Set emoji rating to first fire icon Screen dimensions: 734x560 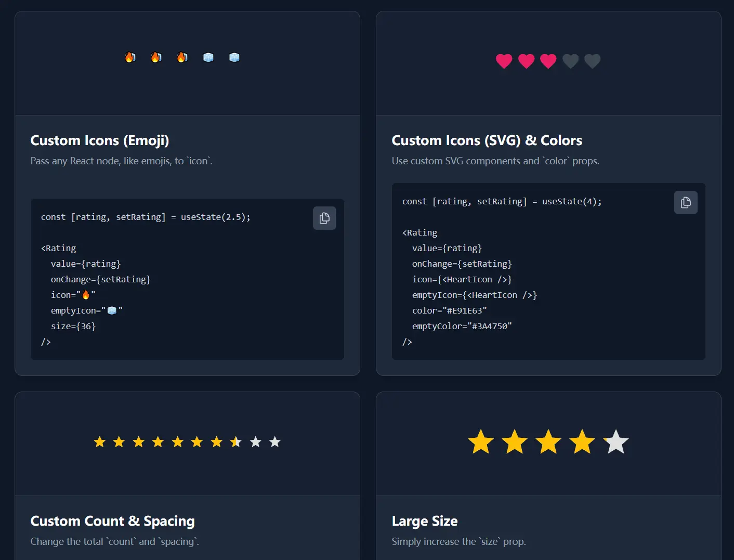[x=130, y=57]
